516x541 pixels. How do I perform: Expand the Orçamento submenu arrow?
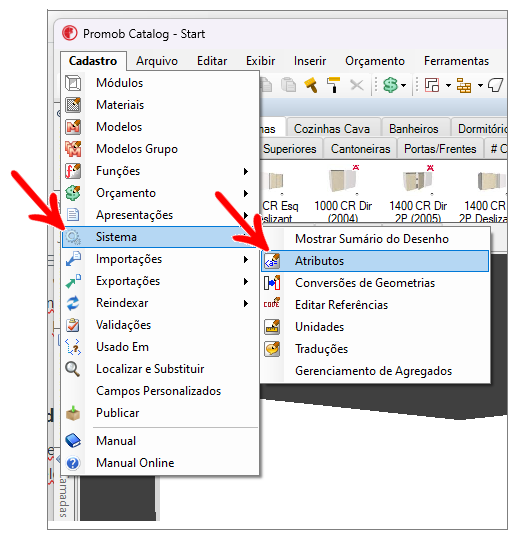[246, 193]
